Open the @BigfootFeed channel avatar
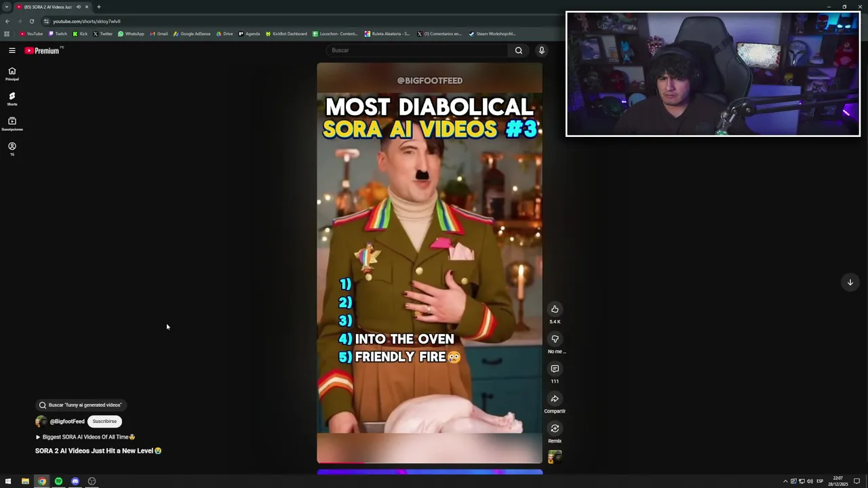 click(x=41, y=422)
